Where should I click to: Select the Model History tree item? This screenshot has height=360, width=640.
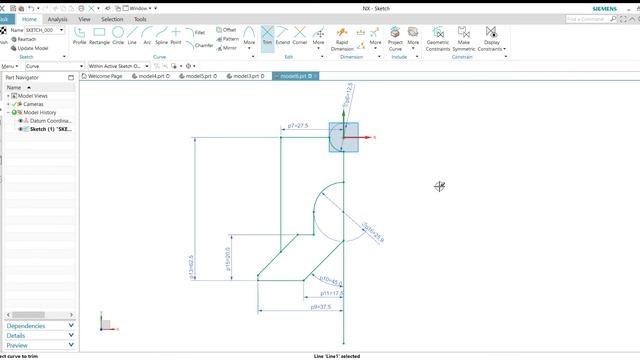(x=39, y=112)
